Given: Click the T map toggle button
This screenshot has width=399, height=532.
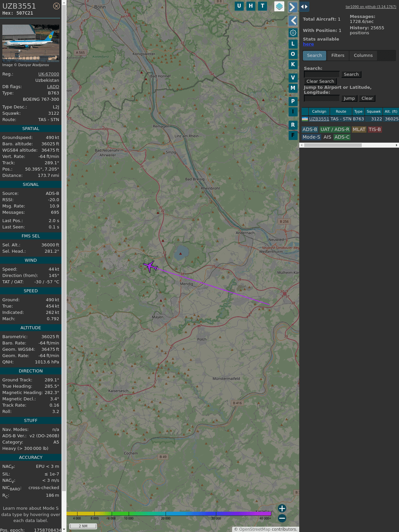Looking at the screenshot, I should tap(263, 6).
